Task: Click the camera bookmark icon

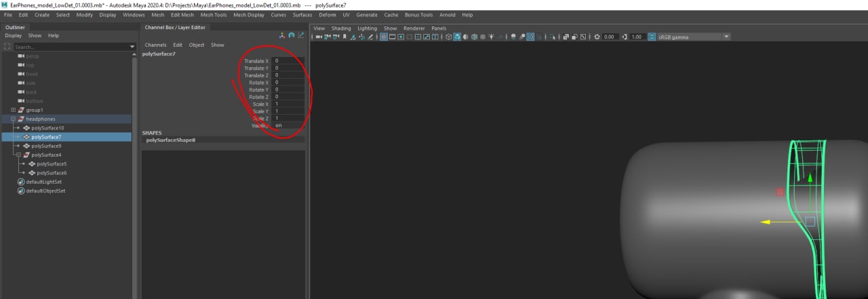Action: pyautogui.click(x=344, y=37)
